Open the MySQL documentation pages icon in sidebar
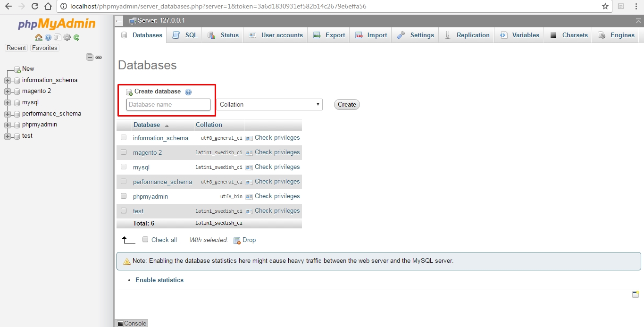 point(58,37)
